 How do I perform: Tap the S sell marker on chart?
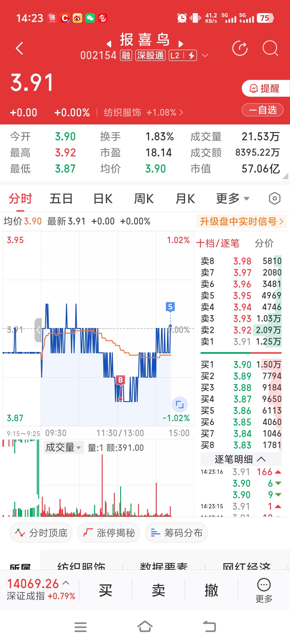coord(170,307)
